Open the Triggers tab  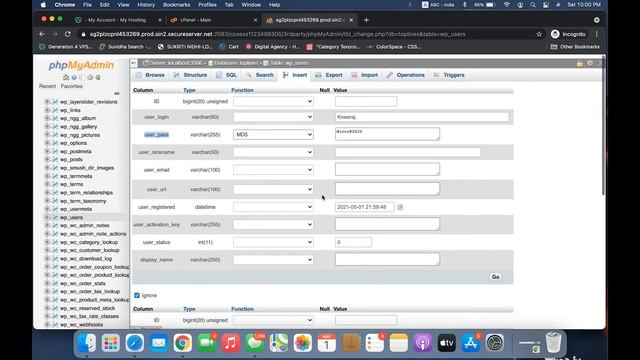pyautogui.click(x=449, y=75)
